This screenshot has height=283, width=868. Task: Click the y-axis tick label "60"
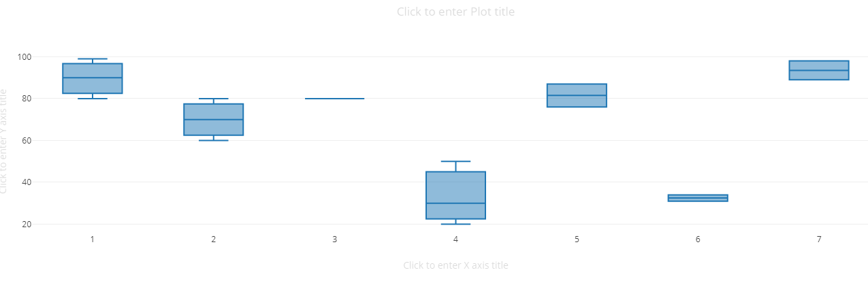coord(27,141)
